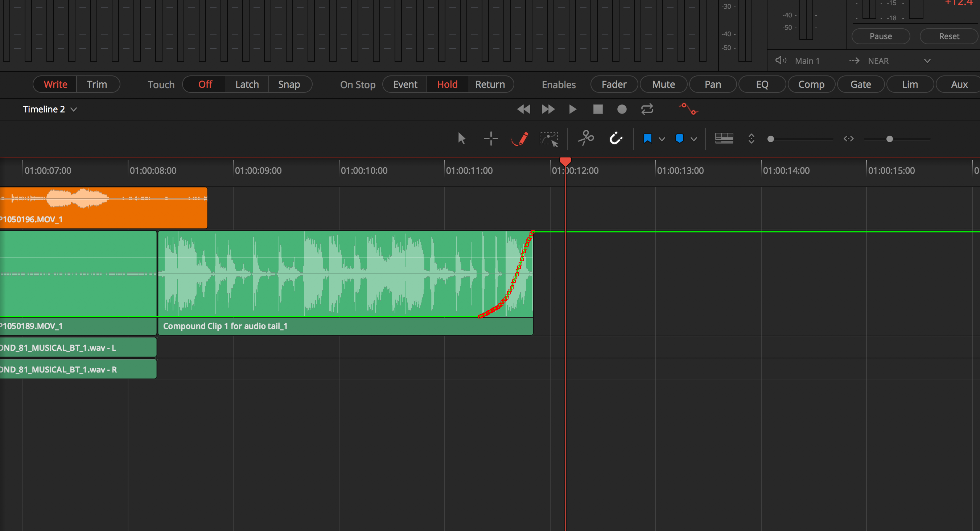
Task: Click the Pause button
Action: click(x=880, y=37)
